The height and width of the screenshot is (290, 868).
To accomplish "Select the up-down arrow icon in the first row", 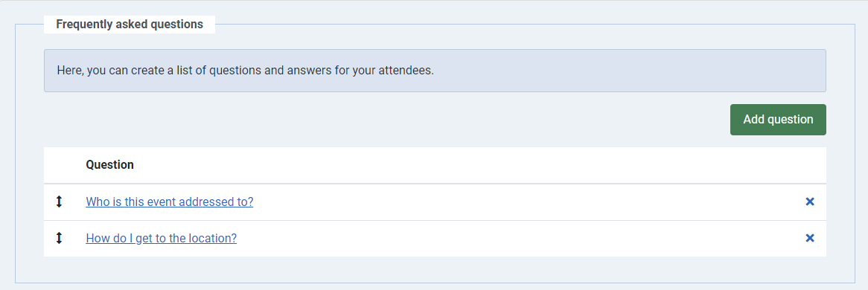I will (x=60, y=202).
